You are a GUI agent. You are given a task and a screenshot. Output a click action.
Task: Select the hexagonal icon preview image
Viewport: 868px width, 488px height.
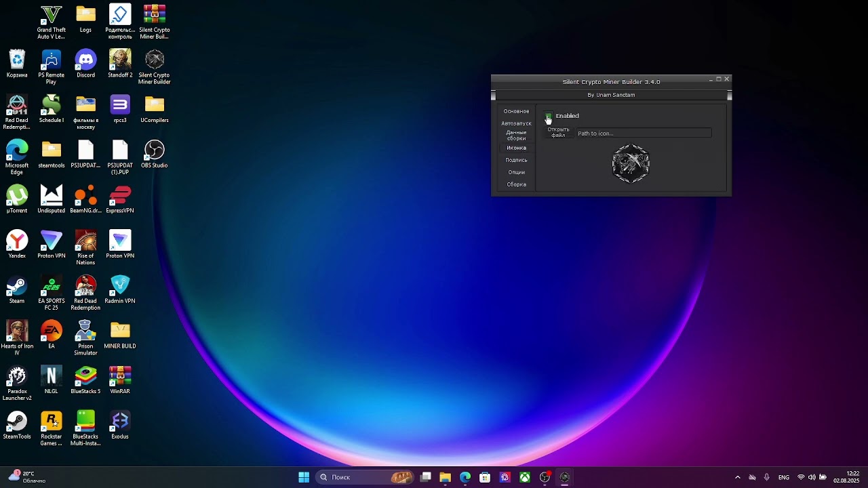tap(631, 163)
